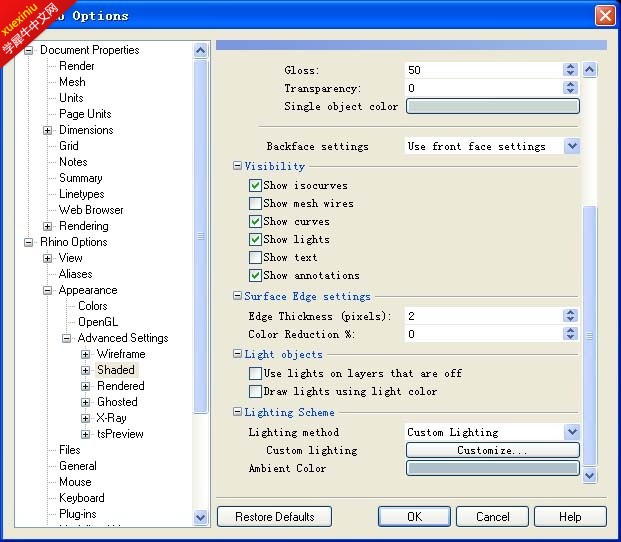Image resolution: width=621 pixels, height=542 pixels.
Task: Toggle the Show lights checkbox
Action: click(x=255, y=239)
